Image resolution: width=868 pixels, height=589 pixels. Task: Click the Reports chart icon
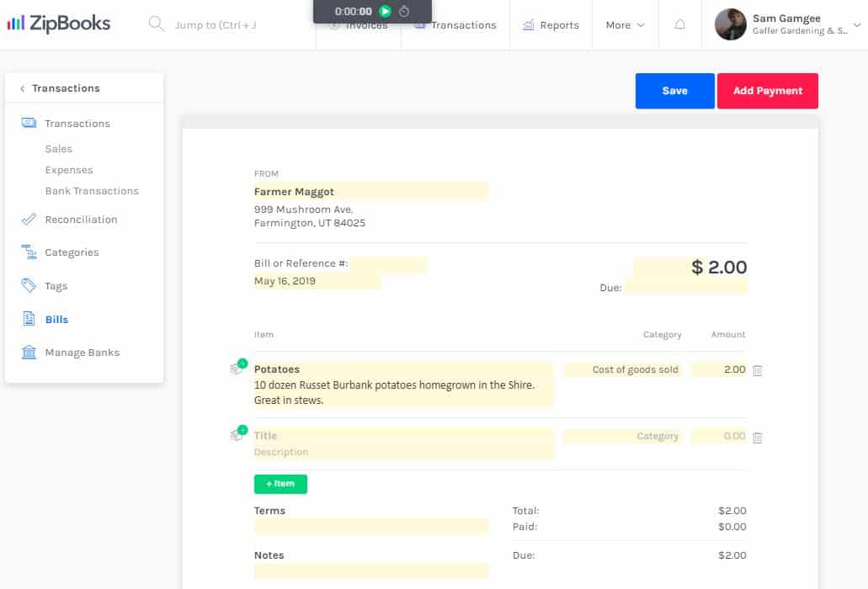click(x=528, y=25)
